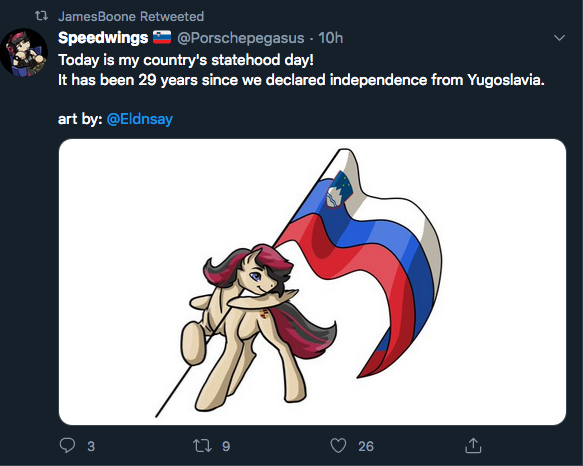
Task: Click the tweet text about statehood day
Action: tap(301, 70)
